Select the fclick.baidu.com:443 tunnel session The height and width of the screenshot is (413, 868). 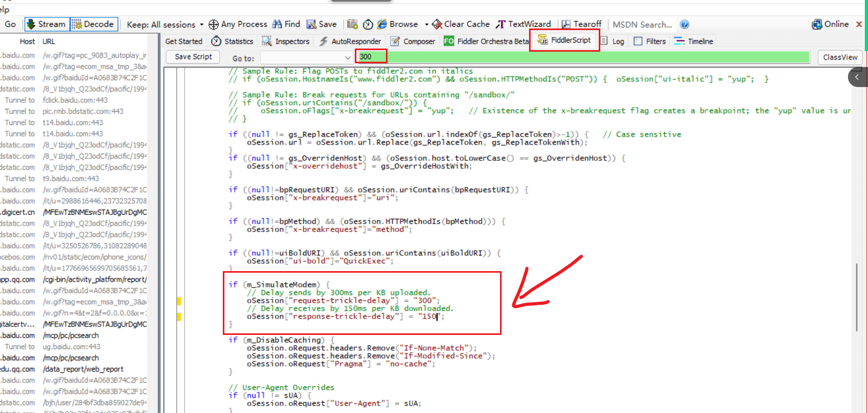coord(74,100)
